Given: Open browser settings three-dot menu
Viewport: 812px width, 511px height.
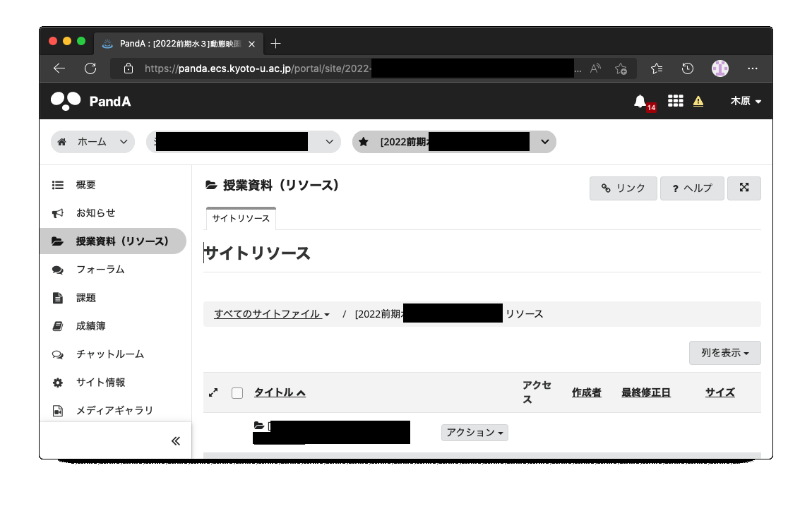Looking at the screenshot, I should [753, 68].
